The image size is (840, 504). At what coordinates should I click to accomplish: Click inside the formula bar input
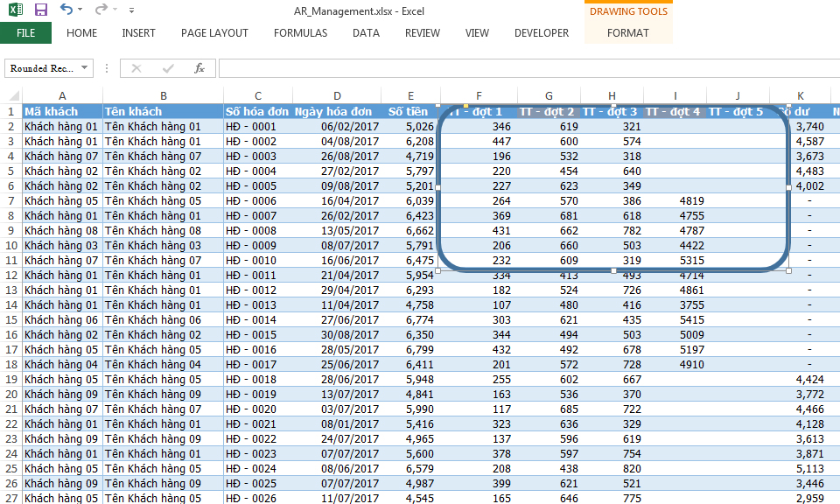pos(525,68)
